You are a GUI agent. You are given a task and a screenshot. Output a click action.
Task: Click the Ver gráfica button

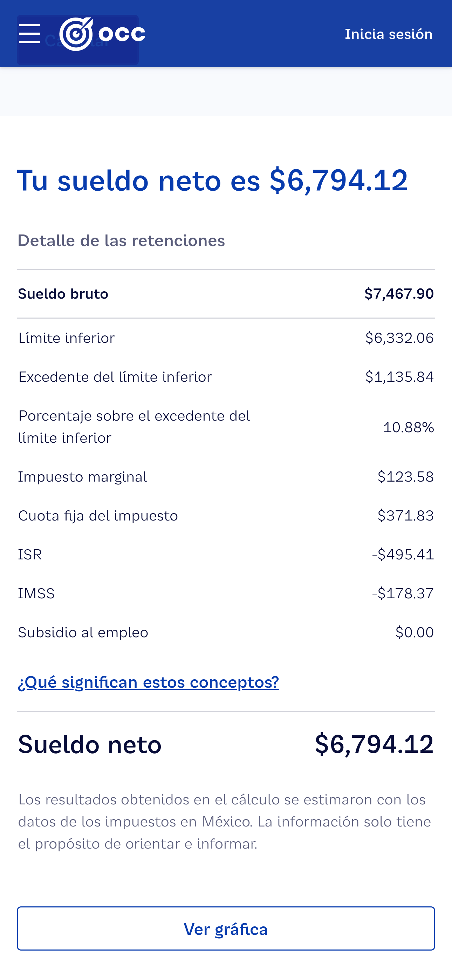point(226,928)
